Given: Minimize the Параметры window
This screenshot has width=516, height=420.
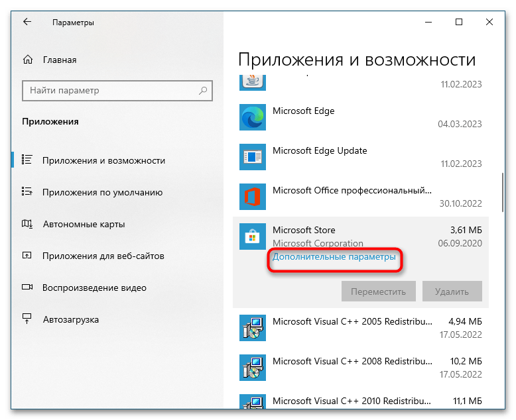Looking at the screenshot, I should [428, 22].
